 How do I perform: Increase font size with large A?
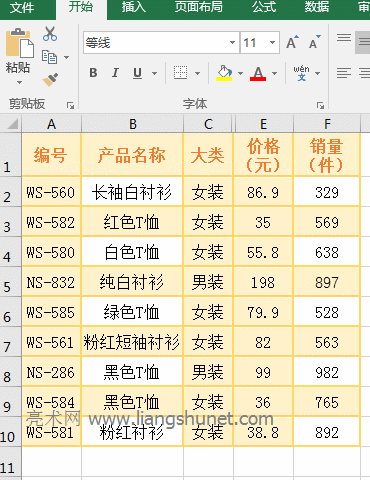click(292, 42)
